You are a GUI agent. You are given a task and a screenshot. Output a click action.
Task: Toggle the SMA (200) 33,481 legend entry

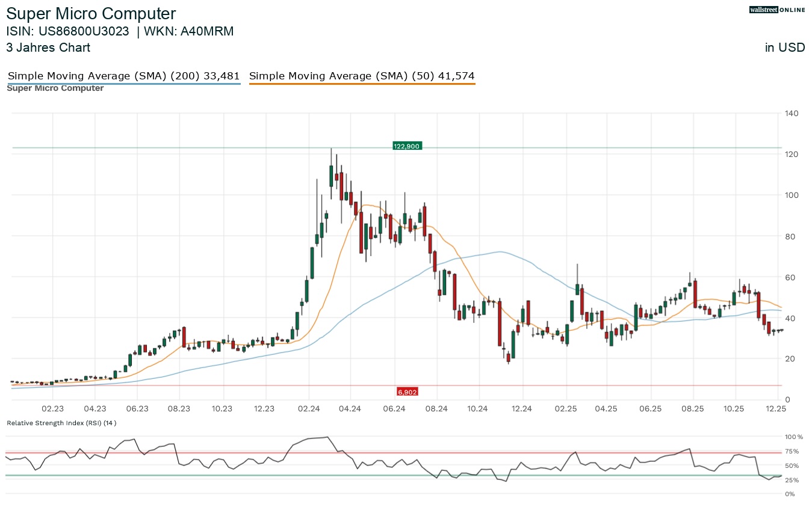[x=123, y=76]
